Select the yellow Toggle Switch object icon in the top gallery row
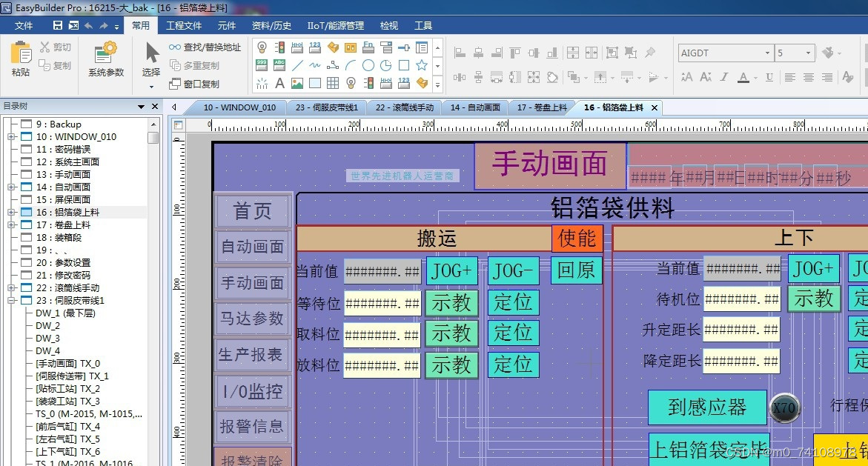 click(334, 48)
